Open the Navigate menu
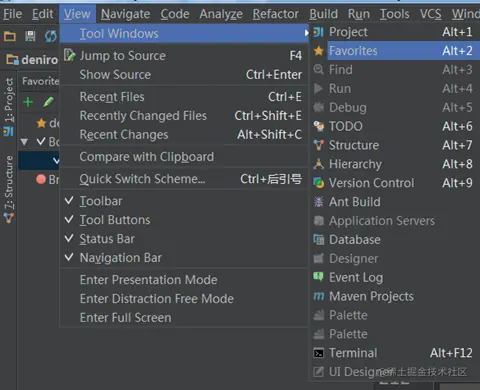 point(125,14)
